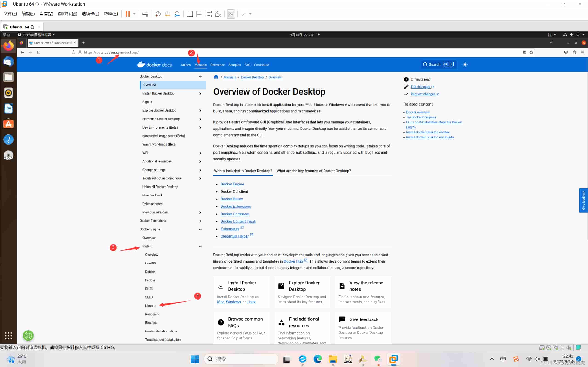Viewport: 588px width, 367px height.
Task: Expand the Install Docker Desktop section
Action: (200, 93)
